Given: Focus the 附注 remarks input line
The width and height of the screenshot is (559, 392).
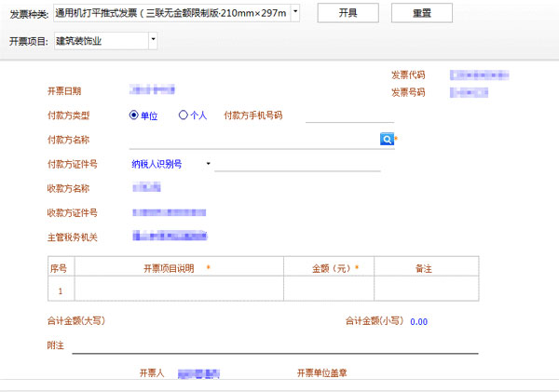Looking at the screenshot, I should 275,345.
